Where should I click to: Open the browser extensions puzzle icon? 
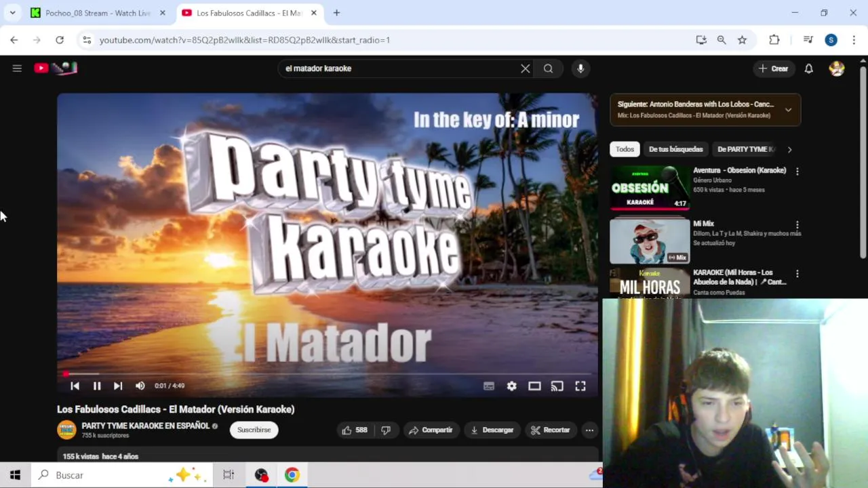774,40
